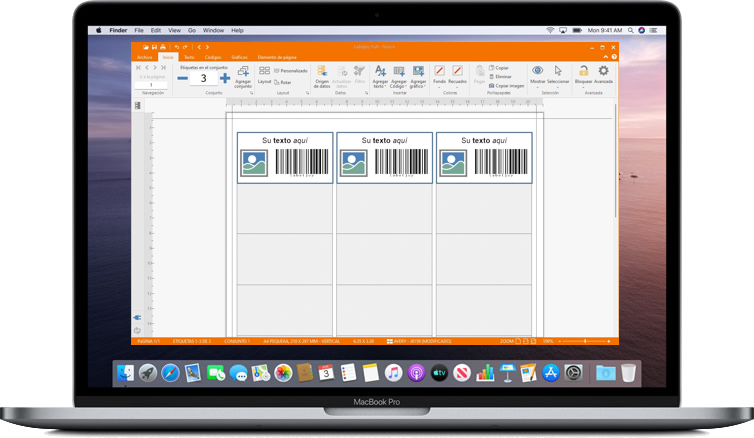Click Copiar in Portapapeles
This screenshot has width=754, height=438.
point(499,68)
